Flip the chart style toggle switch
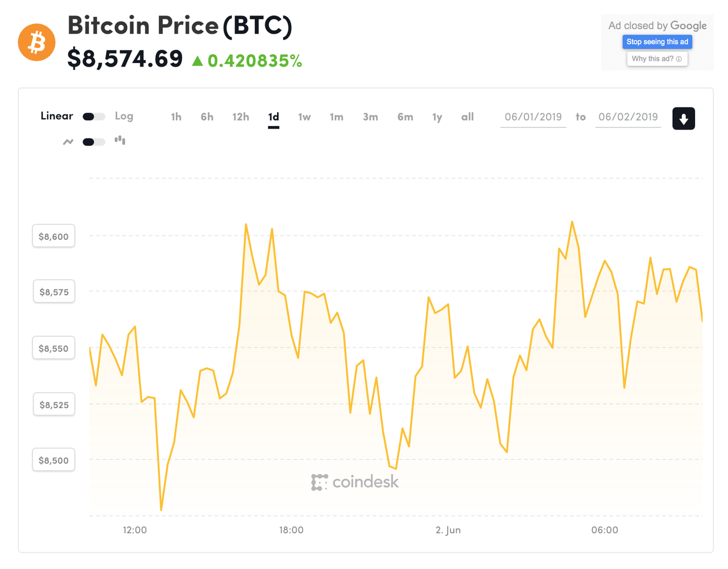Viewport: 728px width, 569px height. tap(93, 141)
